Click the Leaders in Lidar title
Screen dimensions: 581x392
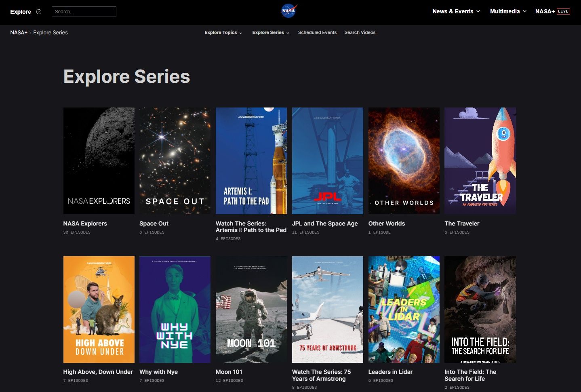tap(390, 372)
